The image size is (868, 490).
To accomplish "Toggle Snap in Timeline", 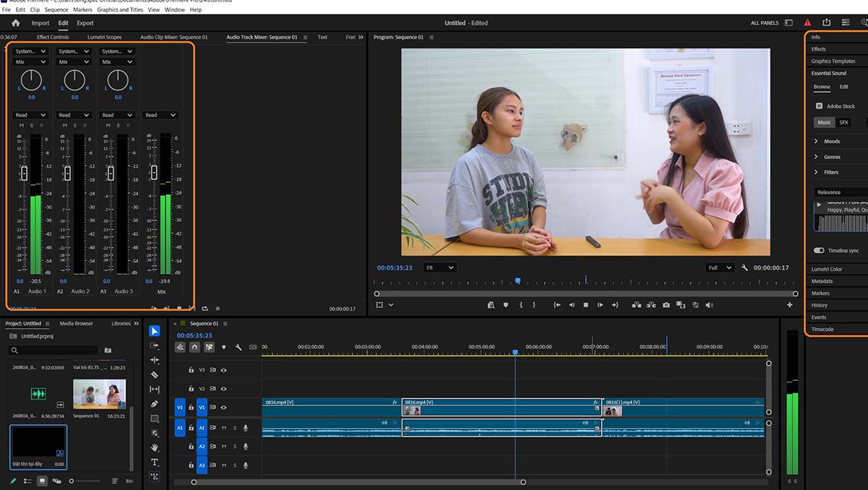I will [195, 347].
